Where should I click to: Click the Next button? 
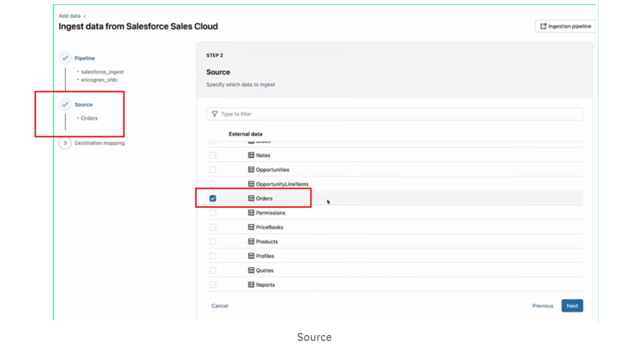572,305
